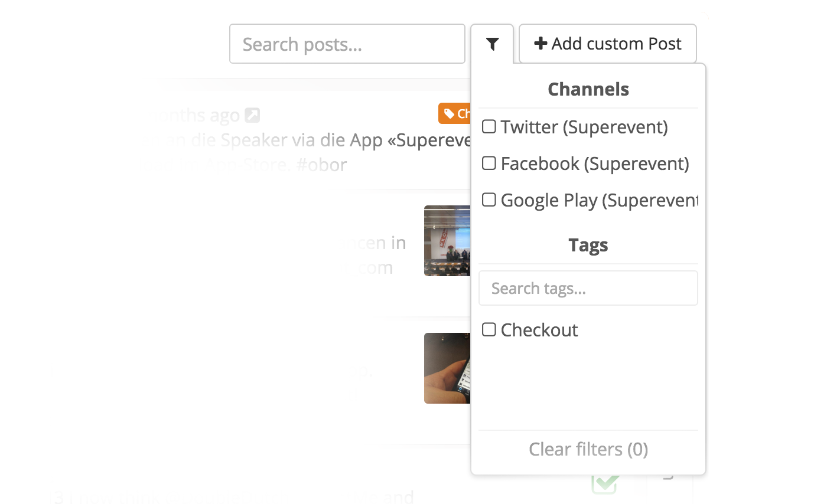Check the Facebook (Superevent) channel box

(x=489, y=163)
